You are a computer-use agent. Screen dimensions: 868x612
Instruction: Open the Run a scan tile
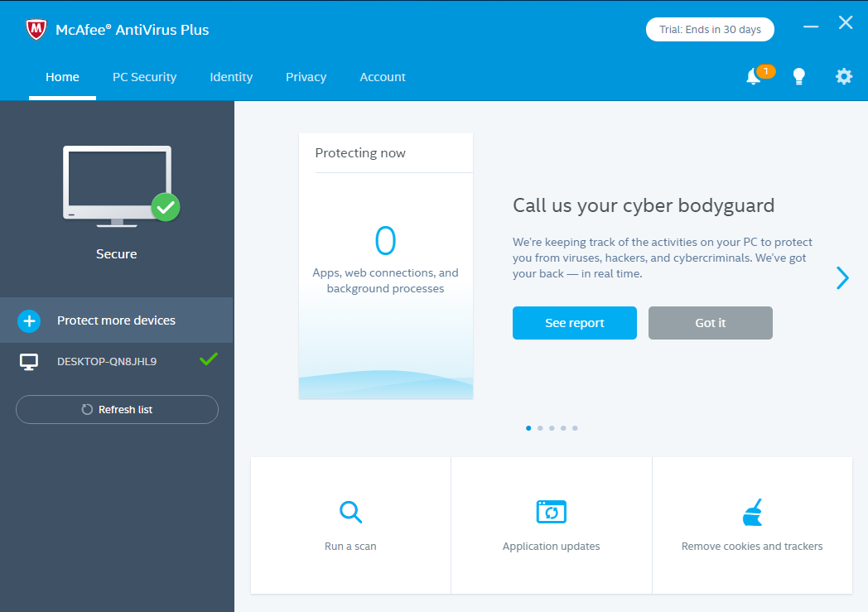(351, 526)
